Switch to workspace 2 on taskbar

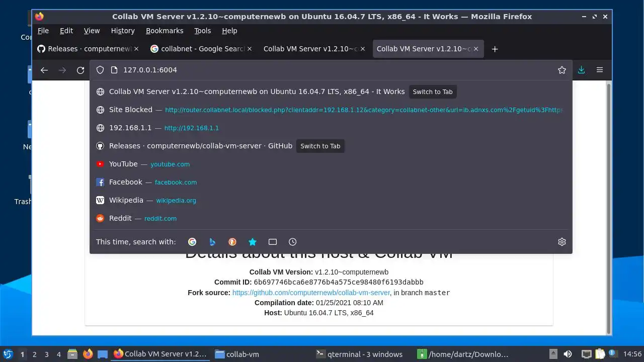(x=35, y=354)
